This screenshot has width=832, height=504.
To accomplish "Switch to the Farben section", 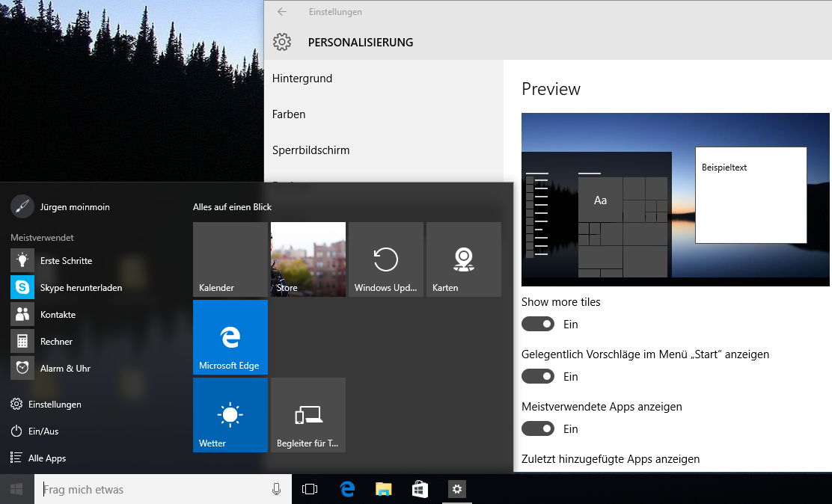I will (290, 114).
